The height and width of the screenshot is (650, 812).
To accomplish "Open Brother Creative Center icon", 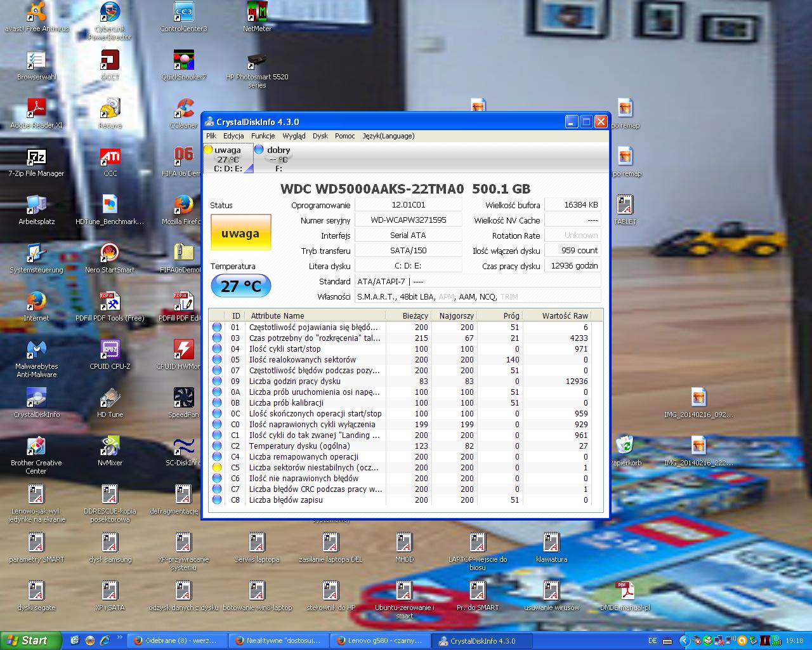I will pyautogui.click(x=37, y=456).
